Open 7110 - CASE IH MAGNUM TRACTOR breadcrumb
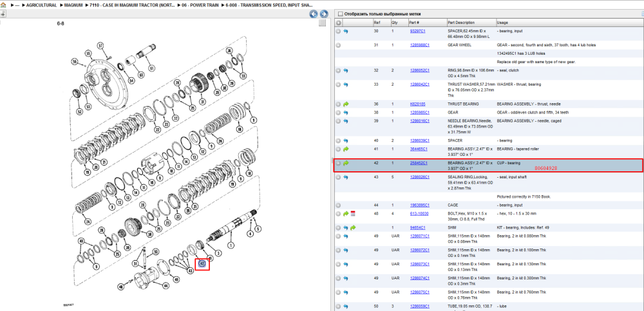Viewport: 644px width, 311px height. 133,5
